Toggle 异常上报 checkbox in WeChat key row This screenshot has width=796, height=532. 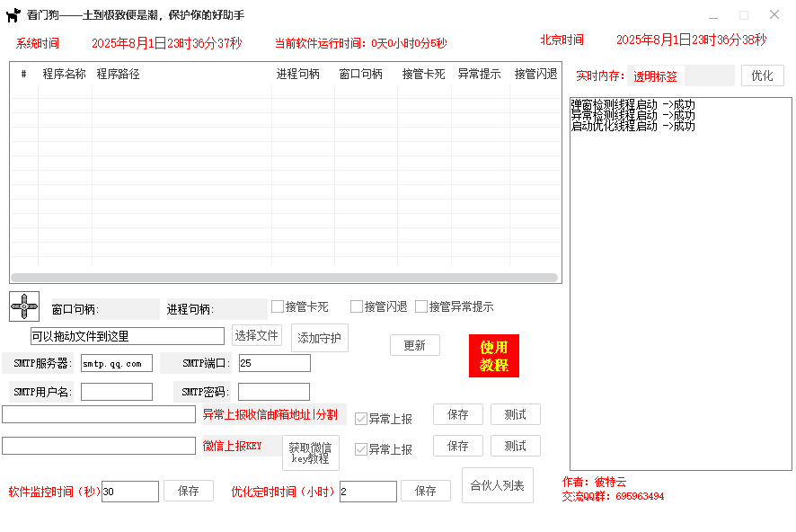point(361,449)
